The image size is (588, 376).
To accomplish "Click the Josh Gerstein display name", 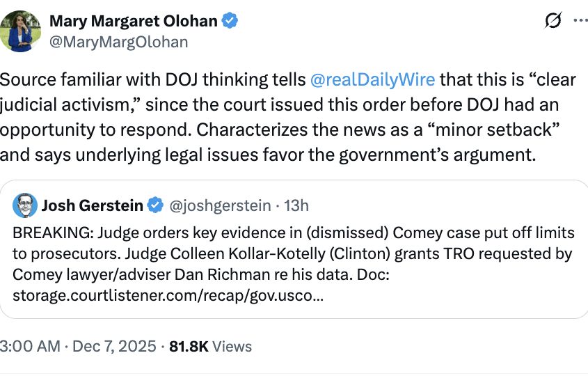I will [93, 205].
